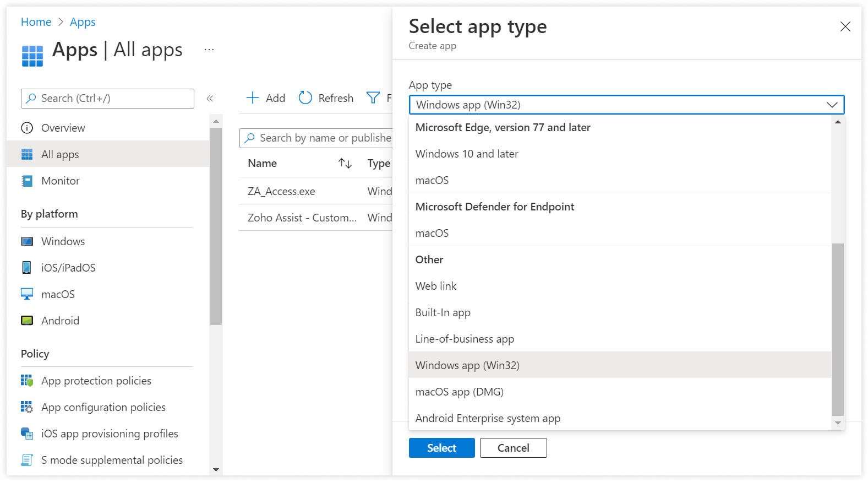The image size is (868, 482).
Task: Choose macOS under Microsoft Defender for Endpoint
Action: click(620, 233)
